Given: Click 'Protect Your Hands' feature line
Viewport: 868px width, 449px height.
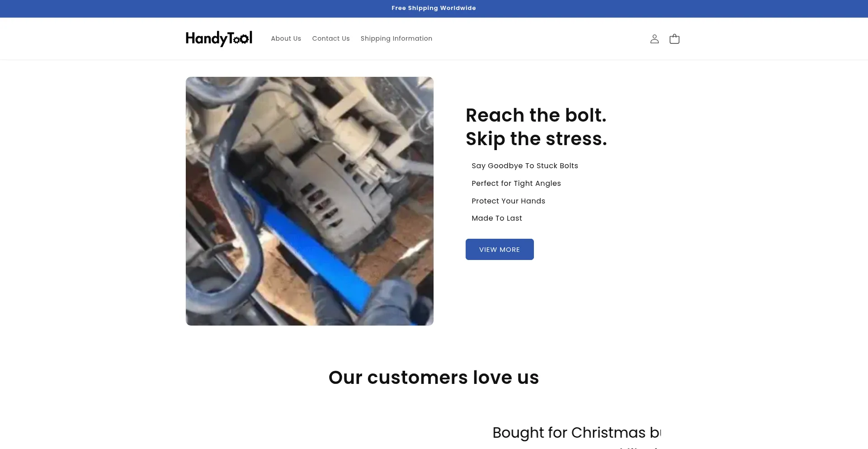Looking at the screenshot, I should [x=508, y=201].
